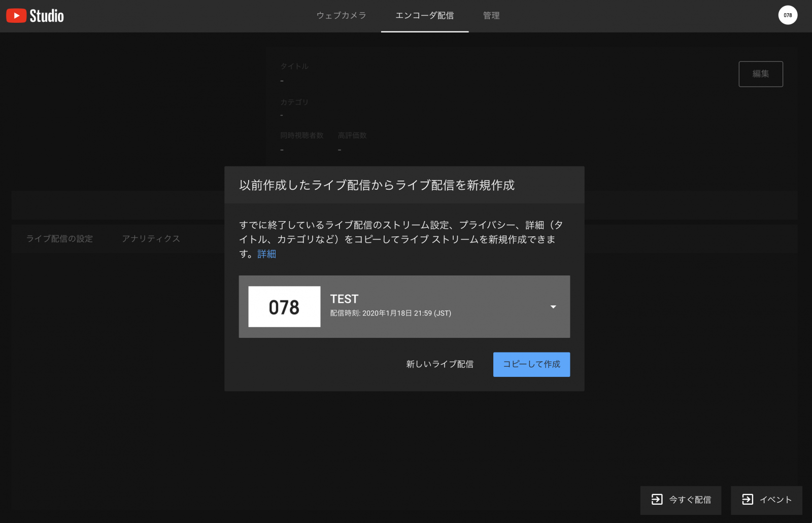The height and width of the screenshot is (523, 812).
Task: Click the arrow icon beside 今すぐ配信
Action: coord(657,500)
